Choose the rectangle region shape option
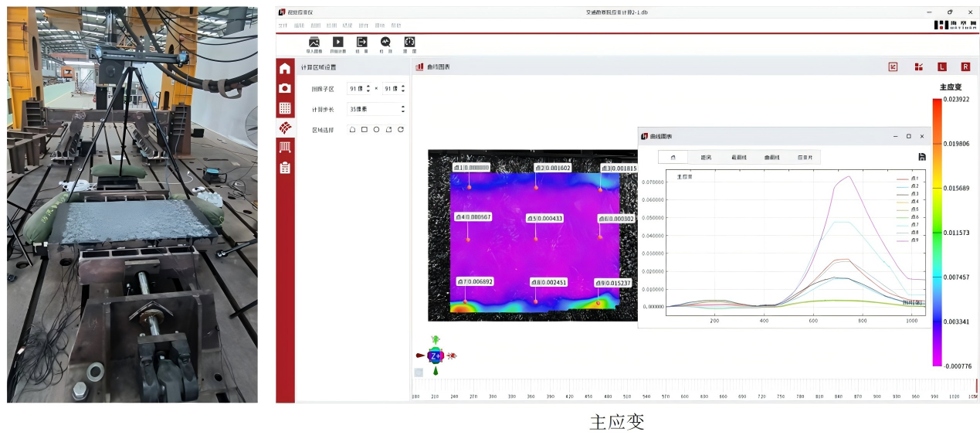 point(365,130)
